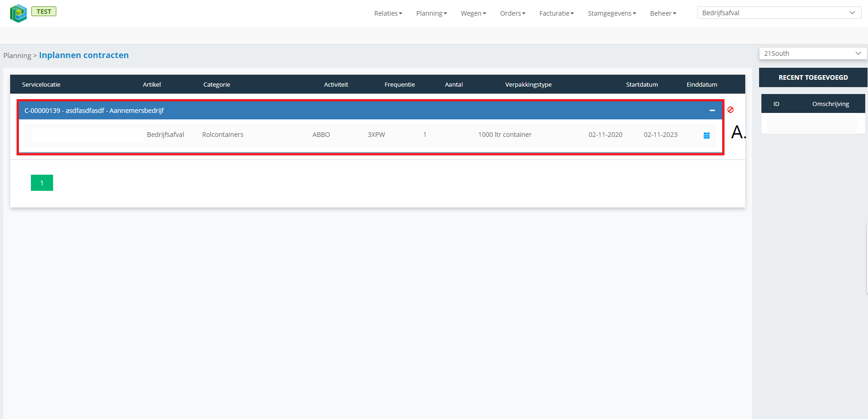Expand the 21South dropdown
The height and width of the screenshot is (419, 868).
click(x=813, y=53)
